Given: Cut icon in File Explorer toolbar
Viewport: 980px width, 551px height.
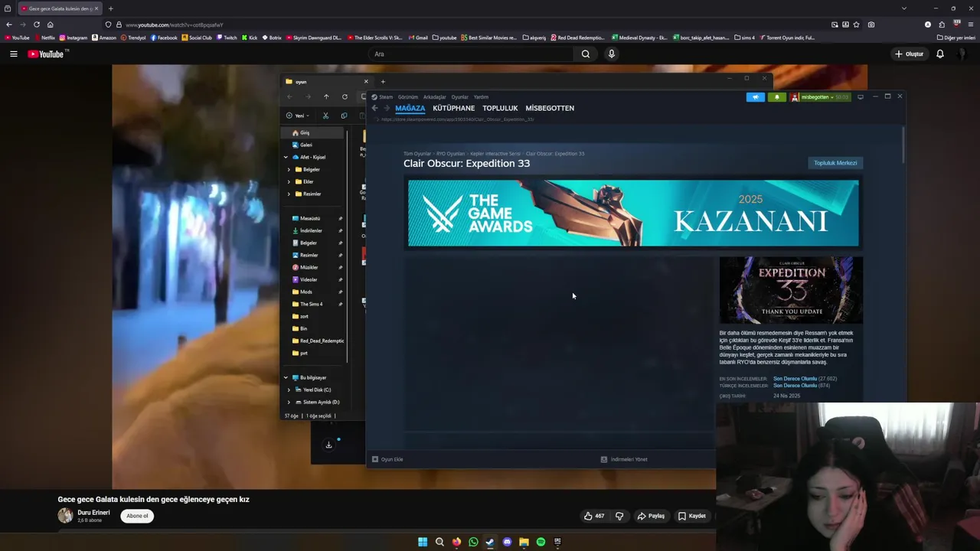Looking at the screenshot, I should click(x=325, y=116).
